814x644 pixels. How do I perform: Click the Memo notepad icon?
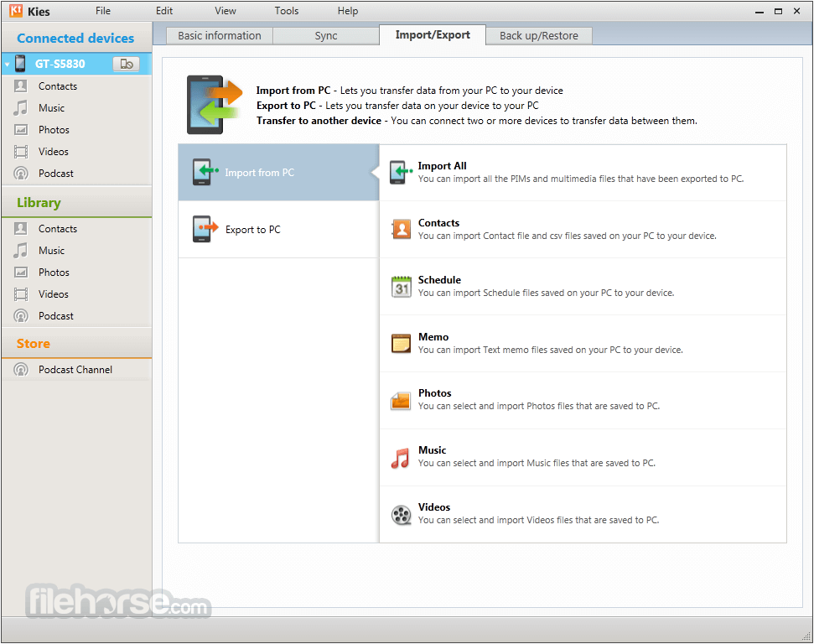(x=401, y=343)
